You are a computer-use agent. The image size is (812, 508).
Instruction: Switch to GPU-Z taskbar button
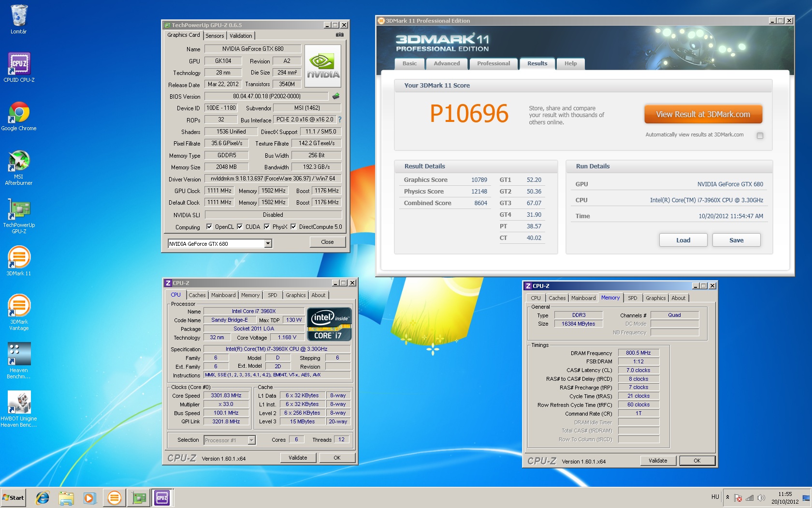pos(139,497)
